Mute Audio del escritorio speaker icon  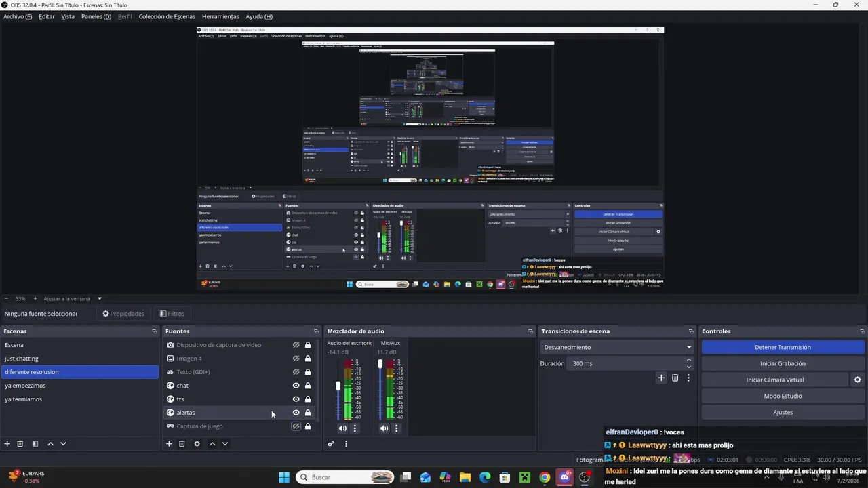tap(342, 428)
